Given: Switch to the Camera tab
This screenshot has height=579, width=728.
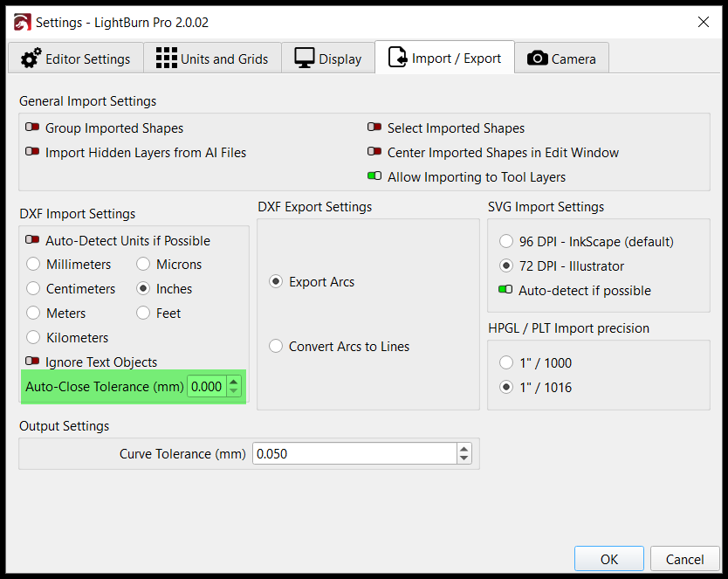Looking at the screenshot, I should coord(561,59).
